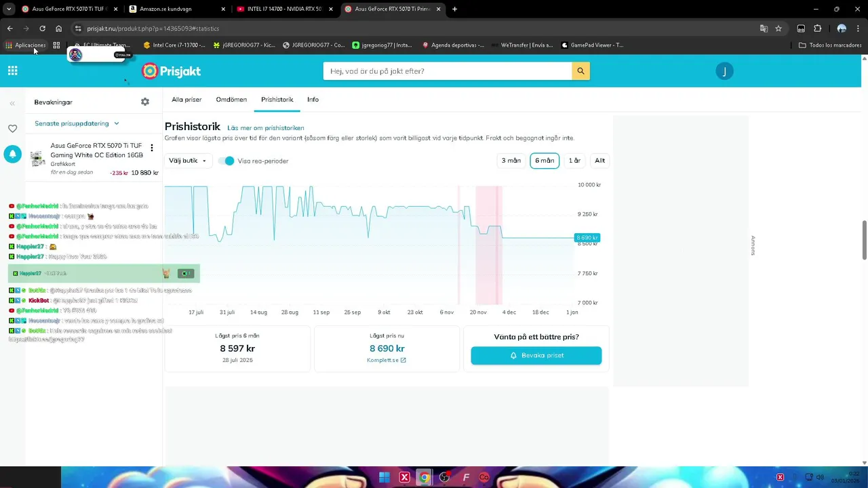Click the RTX 5070 Ti TUF product thumbnail
Screen dimensions: 868x488
tap(38, 159)
